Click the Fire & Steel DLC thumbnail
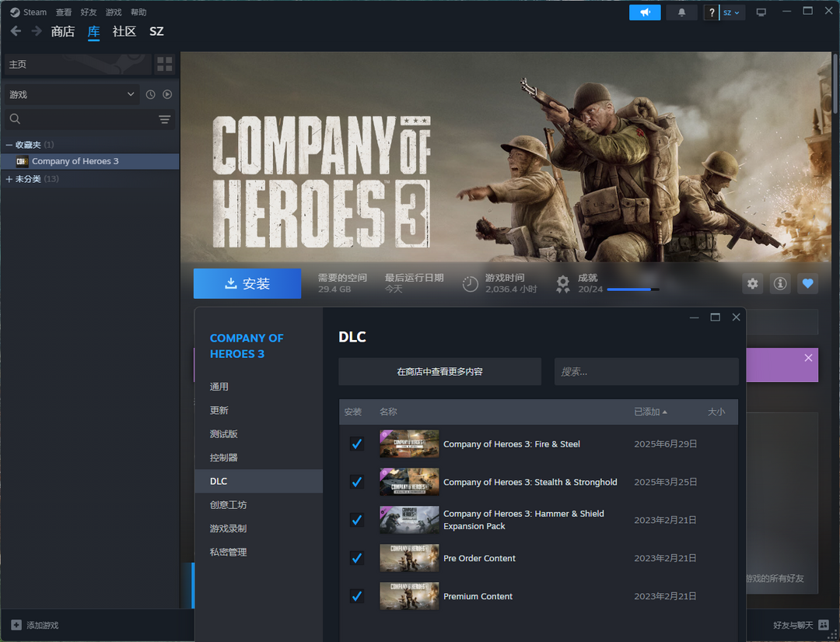The width and height of the screenshot is (840, 642). [x=409, y=444]
